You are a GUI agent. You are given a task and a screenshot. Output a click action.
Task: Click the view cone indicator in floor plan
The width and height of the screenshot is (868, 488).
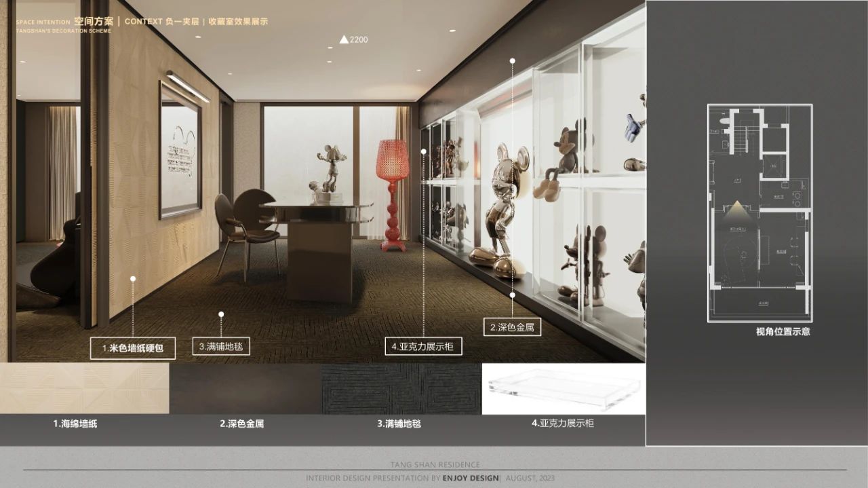(x=736, y=213)
